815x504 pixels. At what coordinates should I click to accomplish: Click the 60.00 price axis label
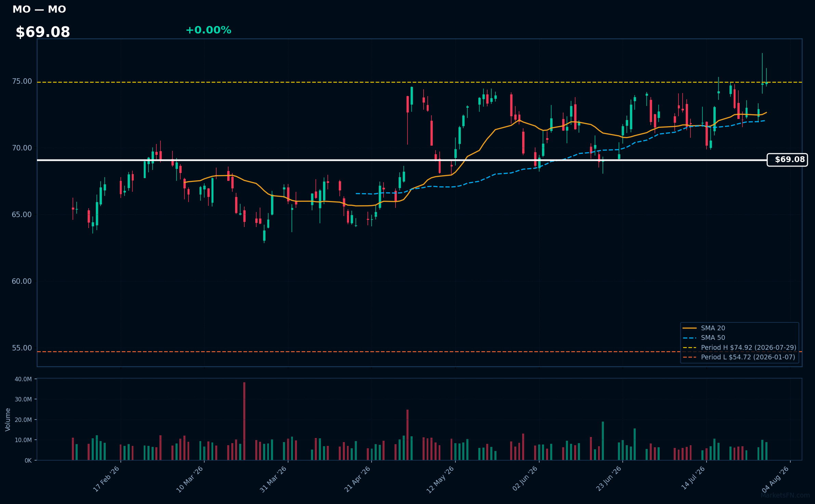(x=22, y=281)
